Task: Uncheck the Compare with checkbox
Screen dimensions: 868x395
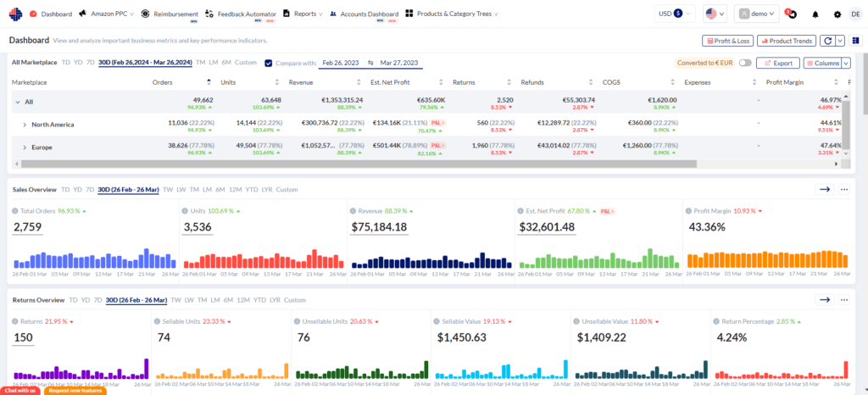Action: [x=269, y=63]
